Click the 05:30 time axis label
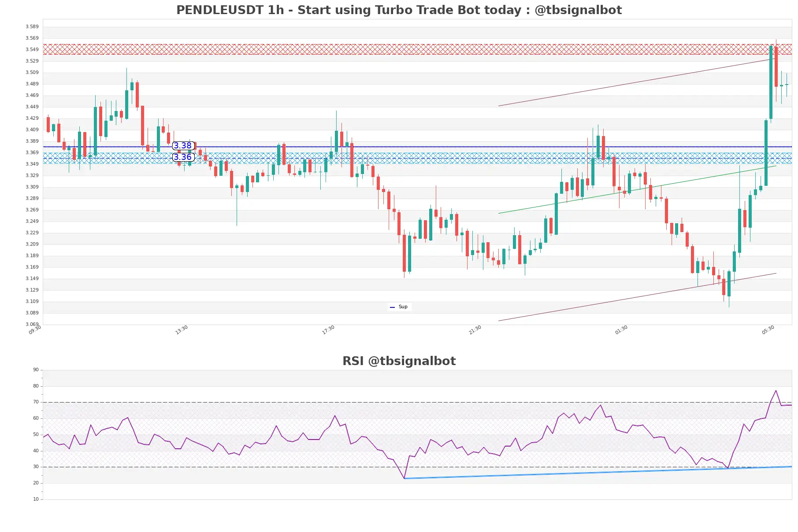The image size is (798, 532). click(x=768, y=330)
